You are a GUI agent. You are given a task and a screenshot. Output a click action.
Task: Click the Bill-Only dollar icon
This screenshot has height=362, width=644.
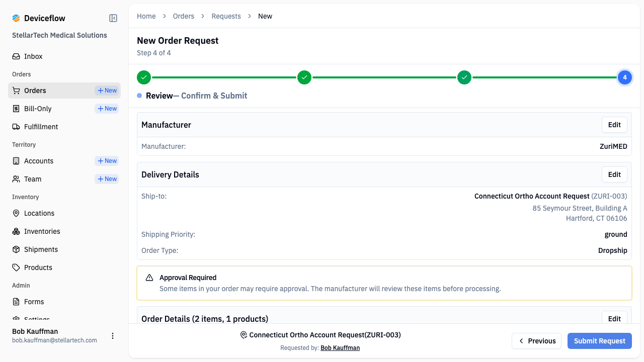[16, 109]
